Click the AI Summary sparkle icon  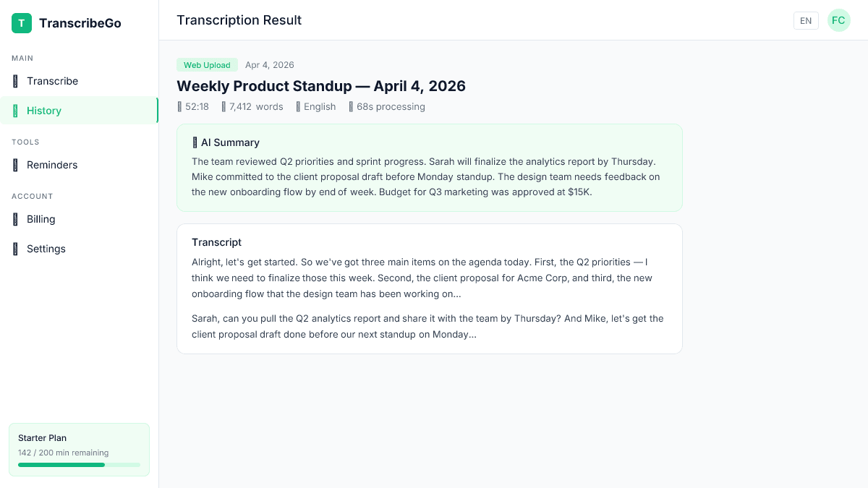click(197, 142)
